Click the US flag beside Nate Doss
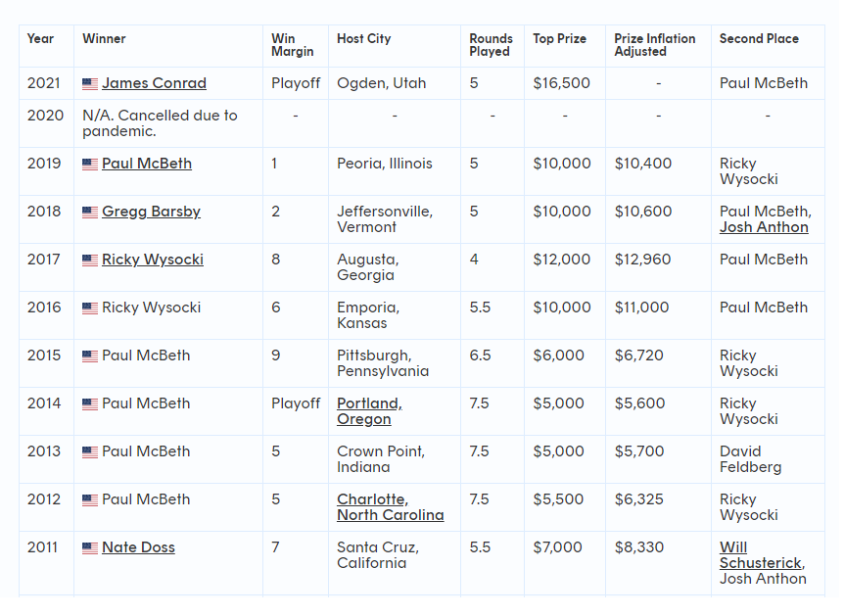844x616 pixels. [90, 548]
